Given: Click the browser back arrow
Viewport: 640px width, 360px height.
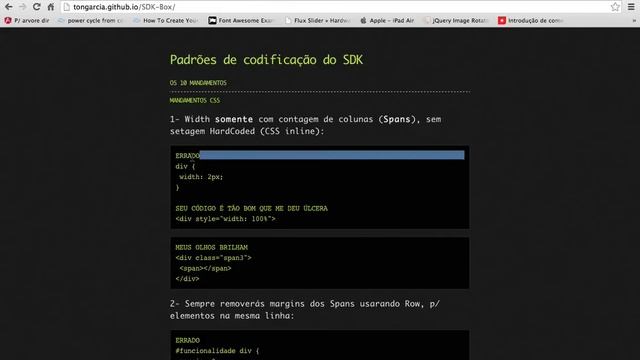Looking at the screenshot, I should pos(9,7).
